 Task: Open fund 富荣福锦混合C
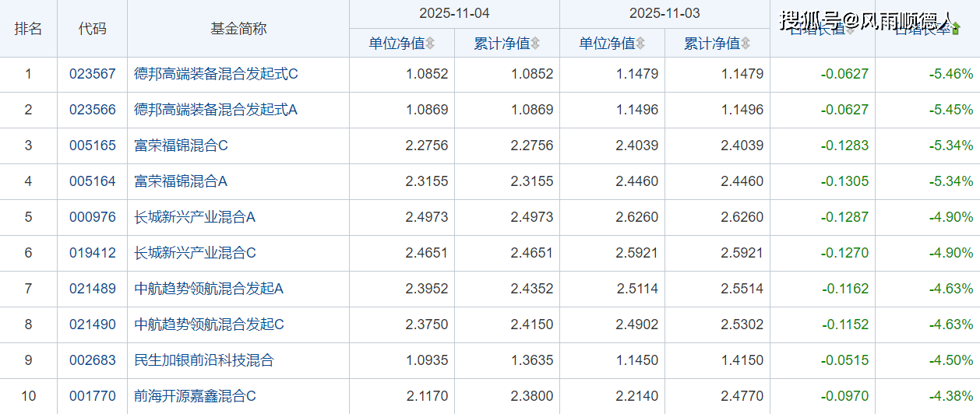181,146
